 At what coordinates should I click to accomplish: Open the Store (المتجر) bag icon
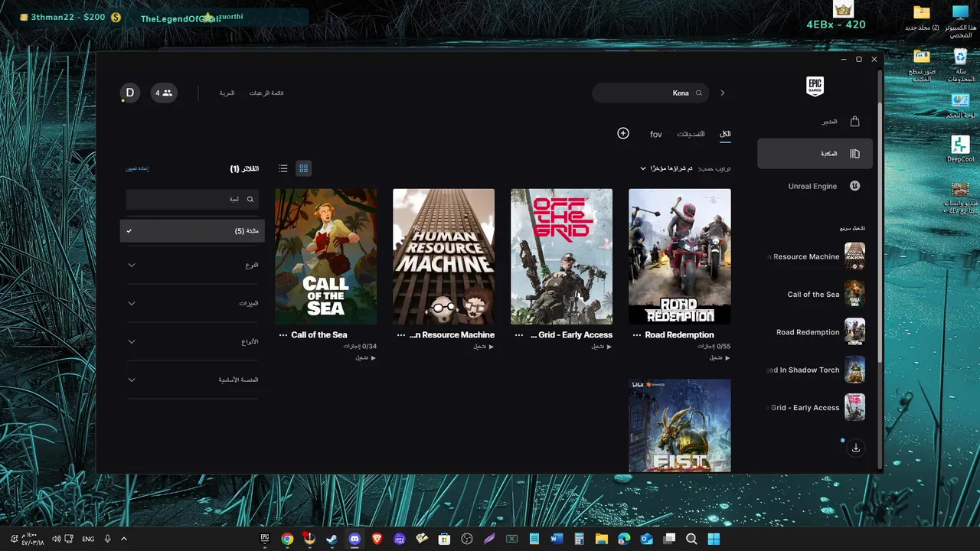coord(855,122)
